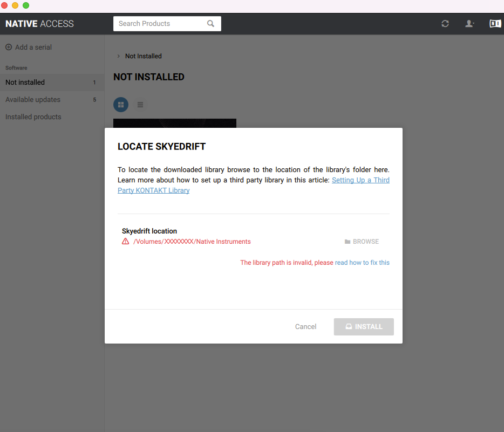Click the yellow minimize window button

tap(15, 5)
